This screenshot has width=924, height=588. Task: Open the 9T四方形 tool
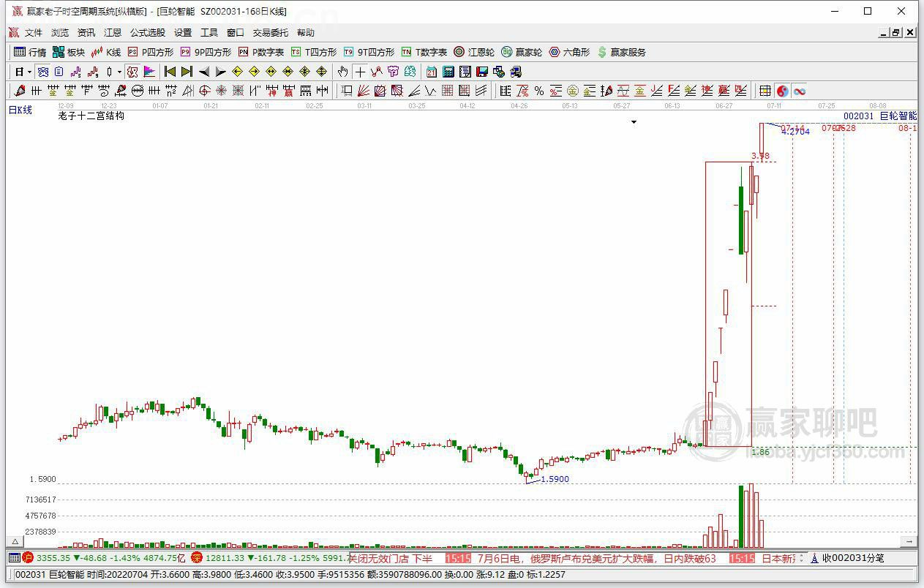pos(369,52)
